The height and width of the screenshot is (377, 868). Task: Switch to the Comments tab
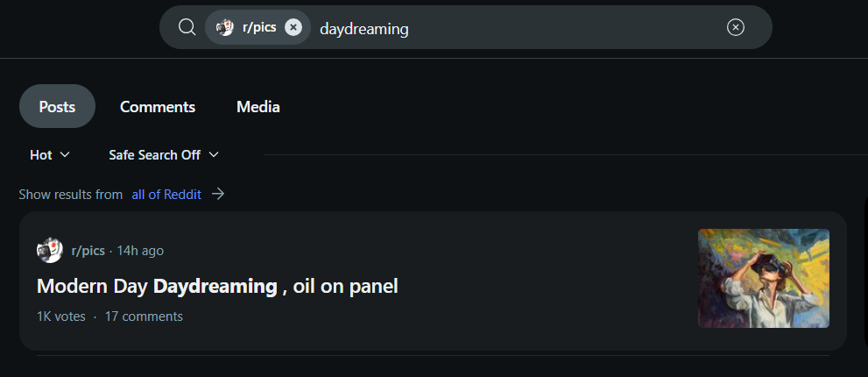(x=158, y=107)
